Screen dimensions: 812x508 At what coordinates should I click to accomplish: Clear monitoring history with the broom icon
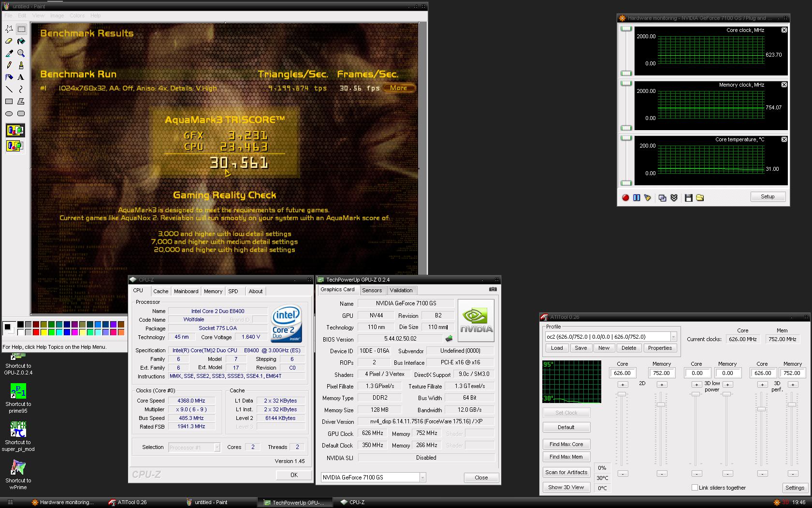pyautogui.click(x=648, y=197)
